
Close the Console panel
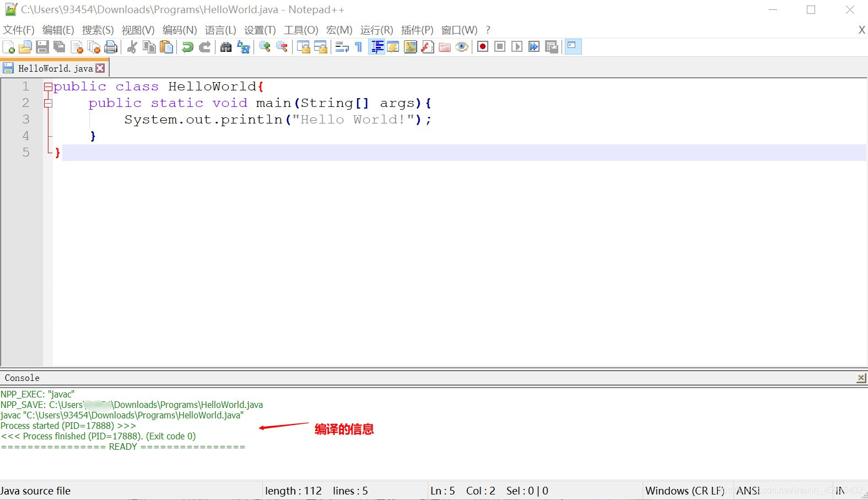861,378
